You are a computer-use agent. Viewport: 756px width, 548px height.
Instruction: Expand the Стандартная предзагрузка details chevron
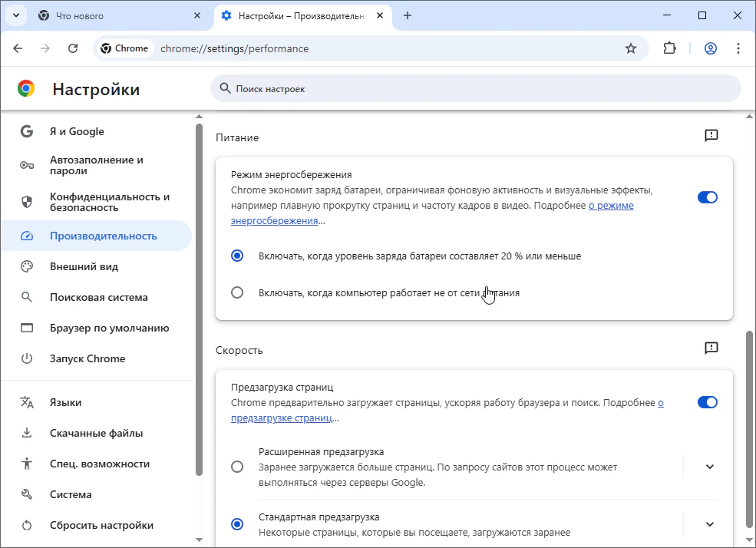click(709, 524)
